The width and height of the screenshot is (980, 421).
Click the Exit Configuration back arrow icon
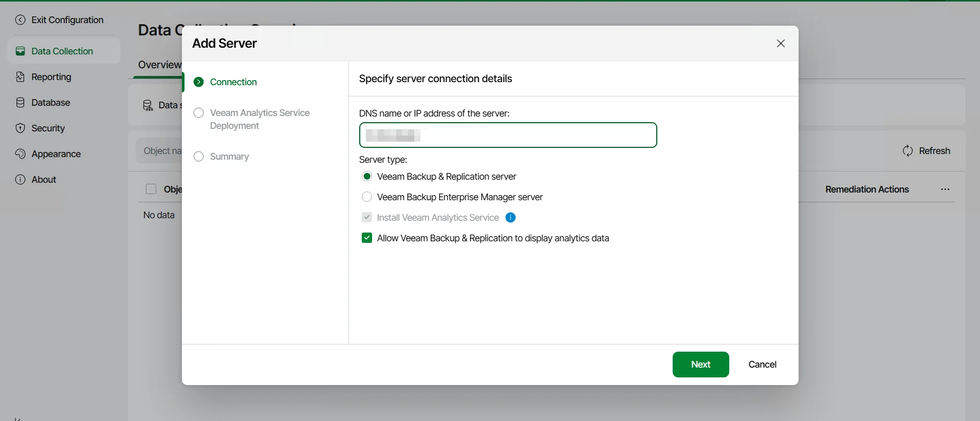coord(20,20)
